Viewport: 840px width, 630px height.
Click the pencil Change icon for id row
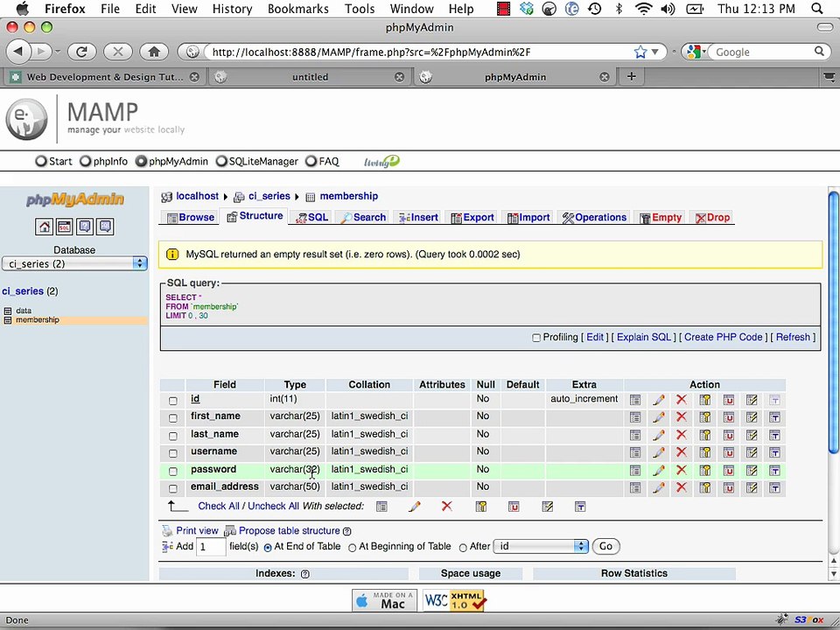click(x=658, y=400)
